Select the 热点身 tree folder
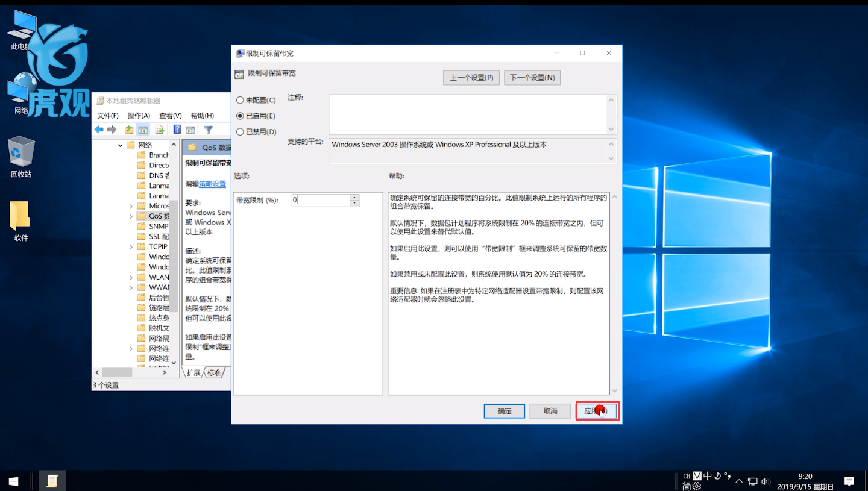 tap(153, 318)
